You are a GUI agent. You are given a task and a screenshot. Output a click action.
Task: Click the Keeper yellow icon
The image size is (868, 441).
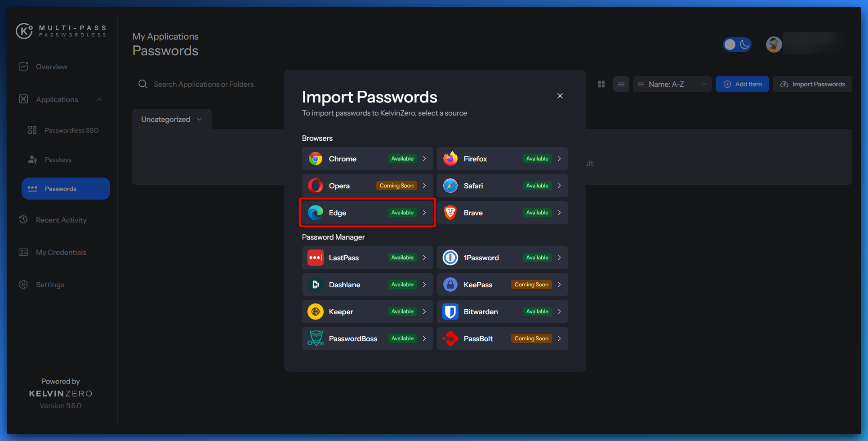[316, 312]
